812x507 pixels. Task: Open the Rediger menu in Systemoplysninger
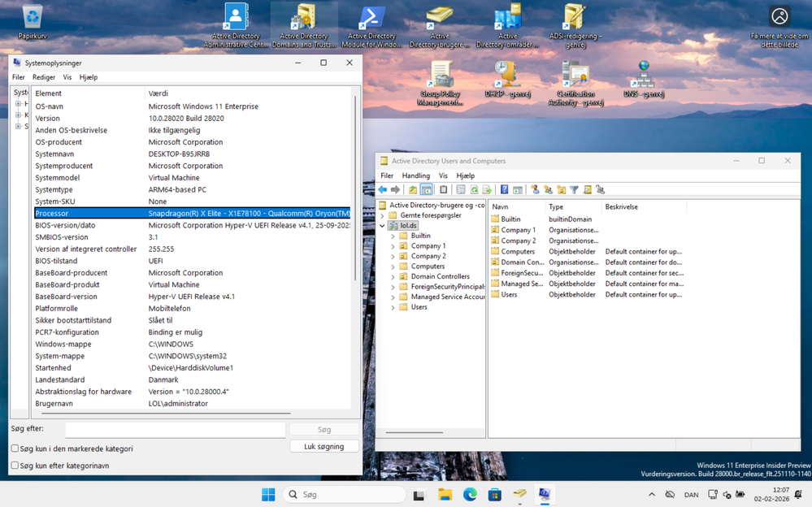pyautogui.click(x=44, y=77)
